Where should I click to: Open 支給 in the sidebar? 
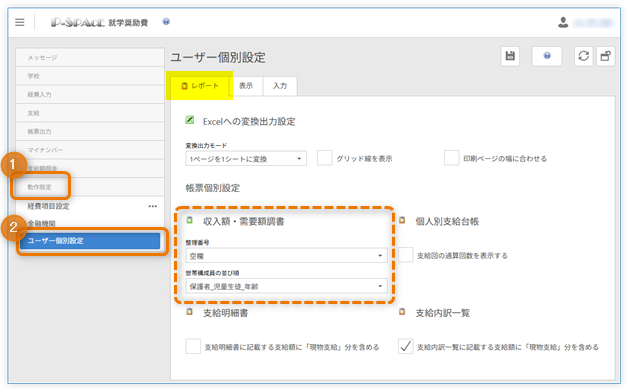click(90, 113)
